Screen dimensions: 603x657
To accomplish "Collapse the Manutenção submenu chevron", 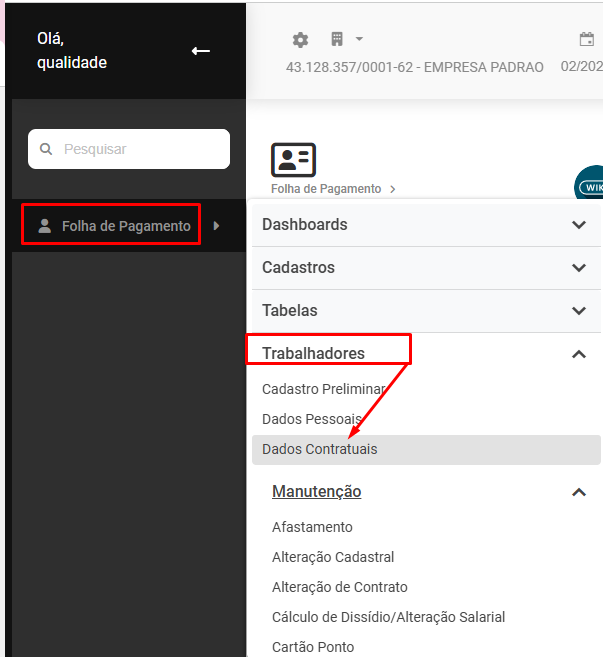I will coord(579,492).
